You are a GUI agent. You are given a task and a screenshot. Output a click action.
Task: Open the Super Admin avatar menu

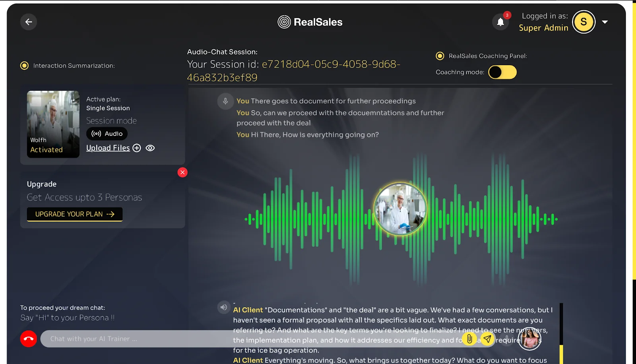point(584,22)
